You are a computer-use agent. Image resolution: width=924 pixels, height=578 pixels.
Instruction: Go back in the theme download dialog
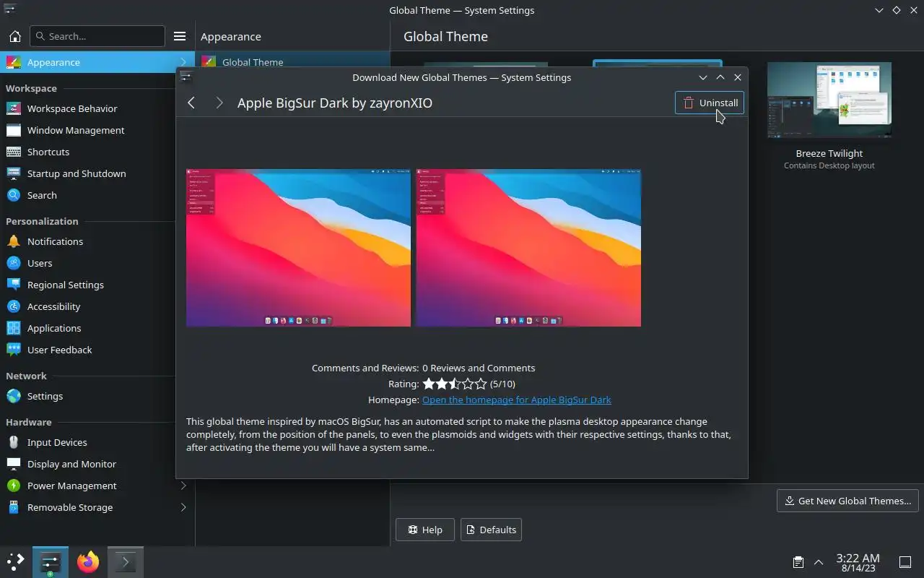[191, 103]
